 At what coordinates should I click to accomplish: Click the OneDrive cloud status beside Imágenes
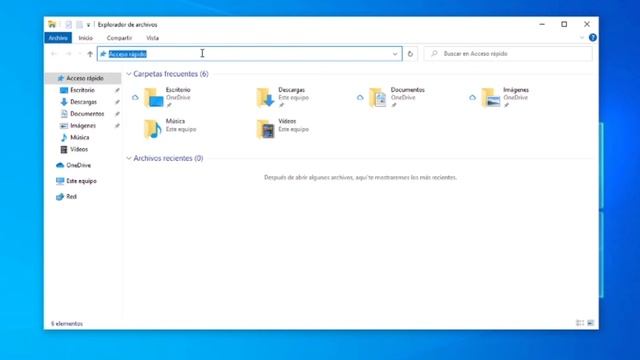point(472,98)
